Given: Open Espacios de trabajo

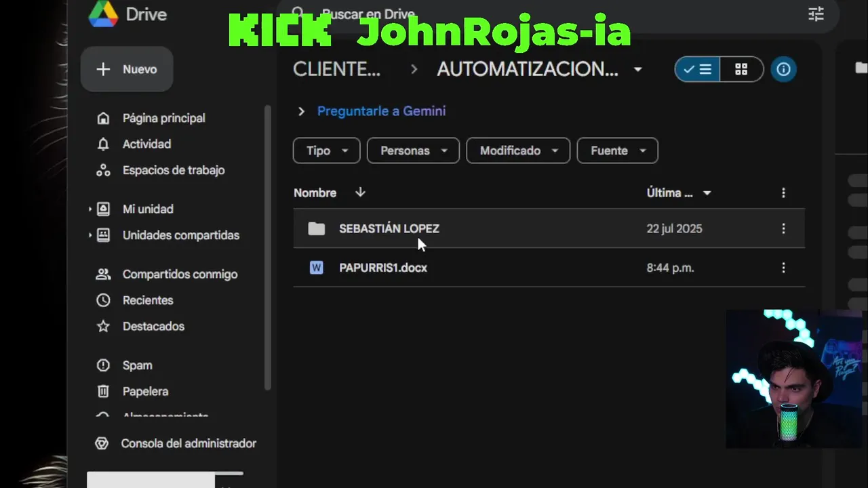Looking at the screenshot, I should coord(174,170).
